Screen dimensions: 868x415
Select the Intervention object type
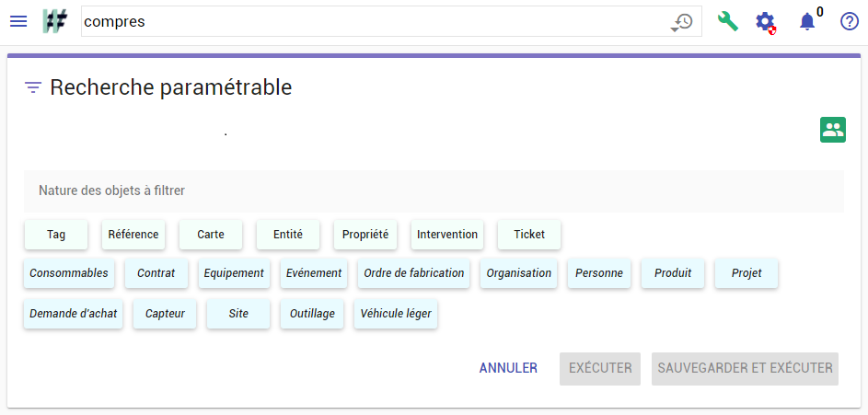[447, 235]
